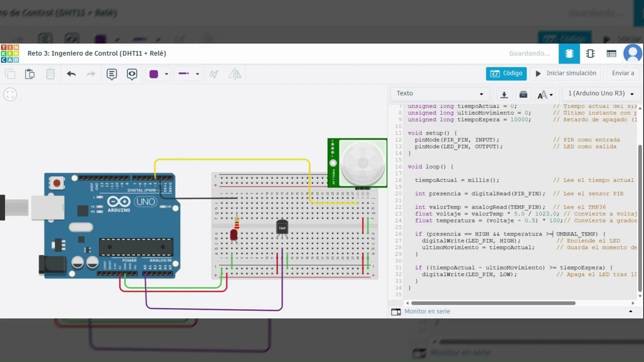Open the wire line style dropdown

pyautogui.click(x=189, y=74)
